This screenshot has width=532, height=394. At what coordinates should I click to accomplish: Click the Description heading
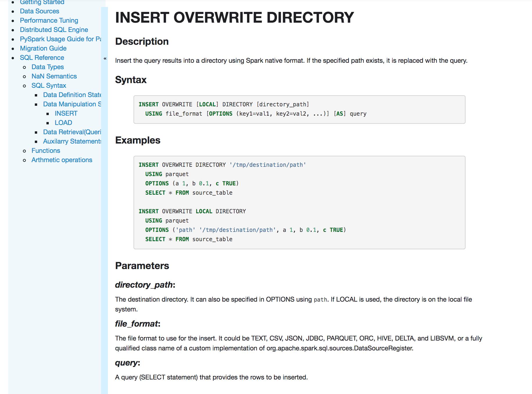[142, 42]
